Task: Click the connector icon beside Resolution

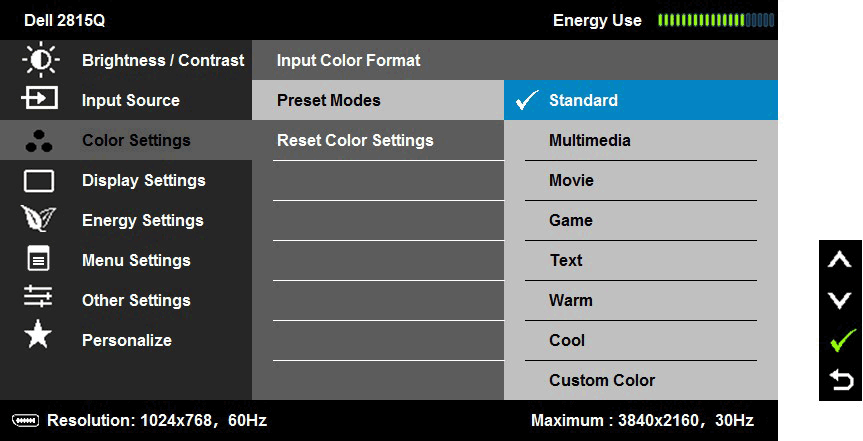Action: coord(25,421)
